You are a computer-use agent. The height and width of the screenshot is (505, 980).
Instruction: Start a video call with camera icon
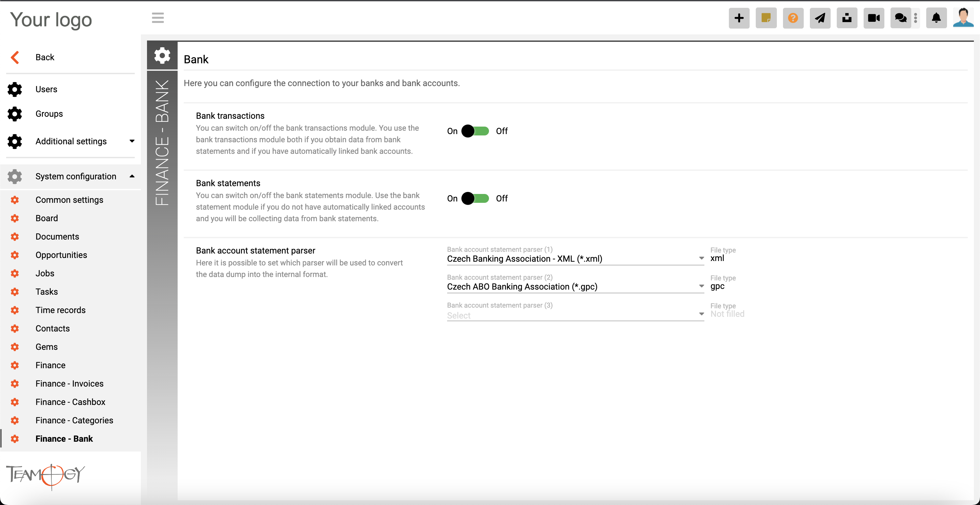pyautogui.click(x=874, y=18)
